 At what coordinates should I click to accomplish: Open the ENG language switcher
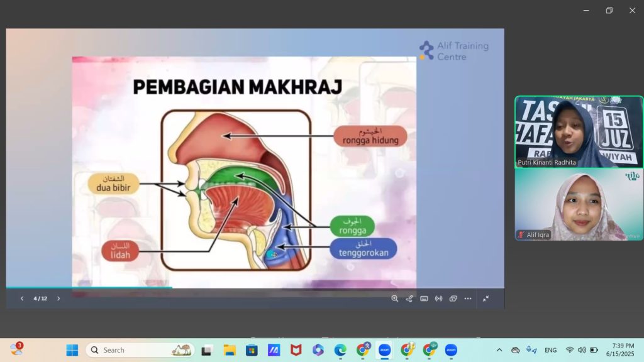point(550,350)
